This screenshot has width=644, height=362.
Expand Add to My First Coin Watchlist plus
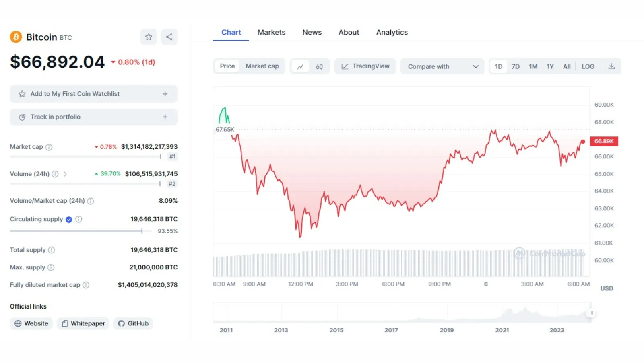point(165,94)
